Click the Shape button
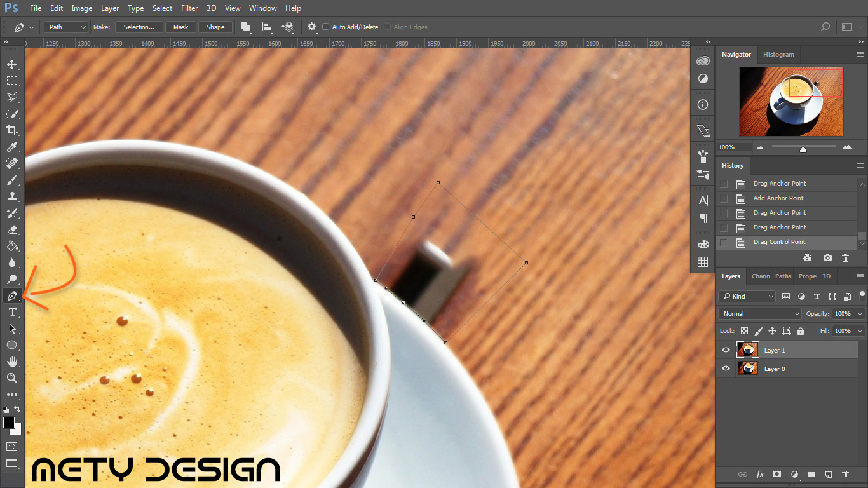The image size is (868, 488). point(215,27)
